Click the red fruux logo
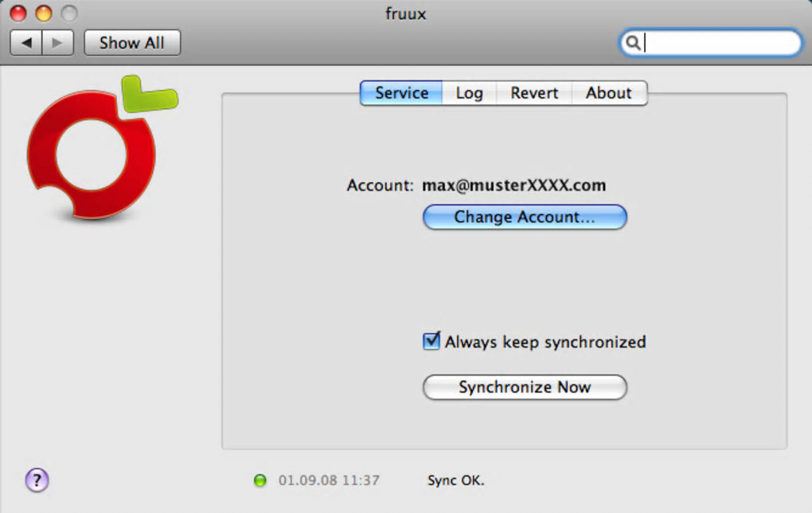The height and width of the screenshot is (513, 812). 92,153
